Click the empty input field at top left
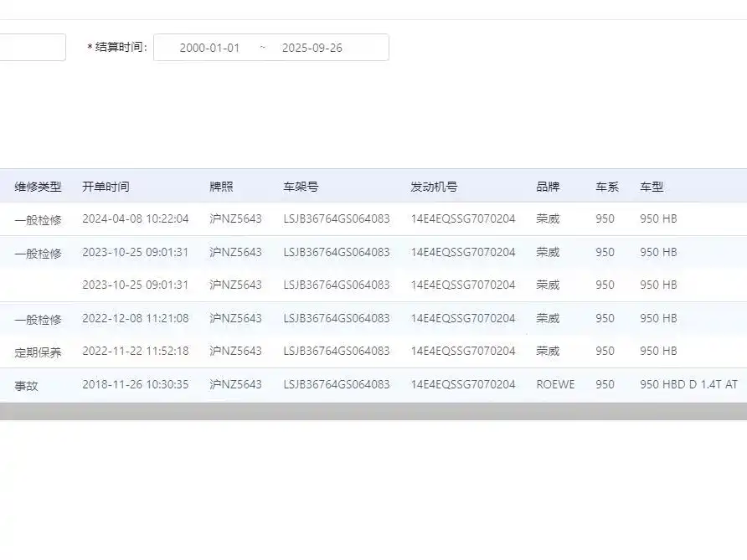The width and height of the screenshot is (747, 560). [x=32, y=47]
